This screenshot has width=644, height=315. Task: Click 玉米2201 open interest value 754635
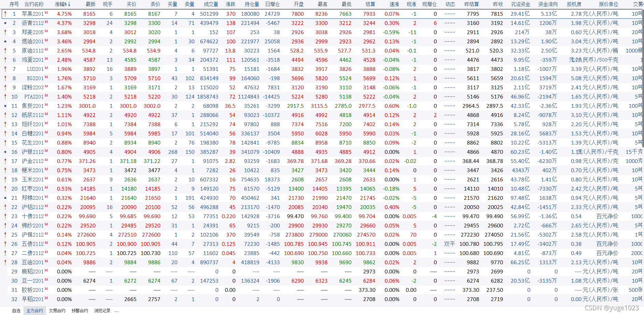point(250,179)
